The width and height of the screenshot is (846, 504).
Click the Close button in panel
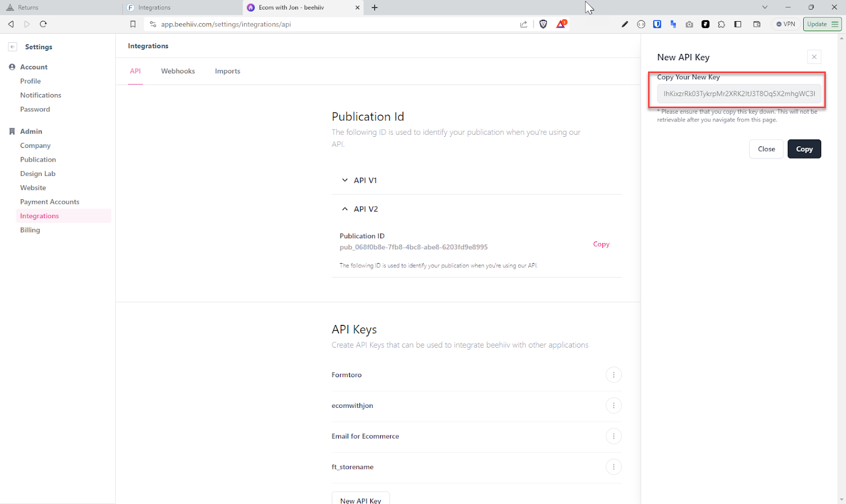[766, 149]
